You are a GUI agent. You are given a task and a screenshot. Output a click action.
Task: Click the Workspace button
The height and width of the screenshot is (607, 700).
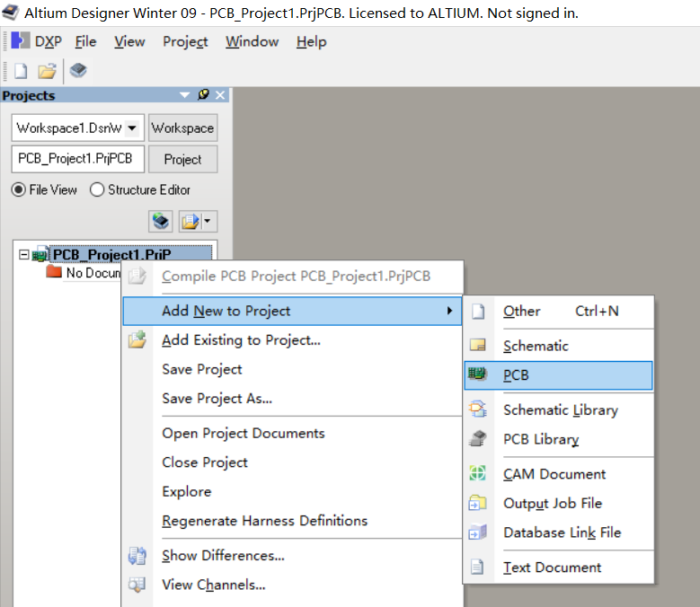[182, 128]
